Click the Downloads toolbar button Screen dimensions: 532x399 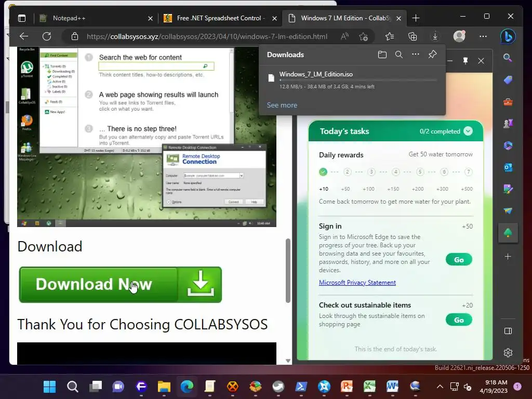(435, 36)
